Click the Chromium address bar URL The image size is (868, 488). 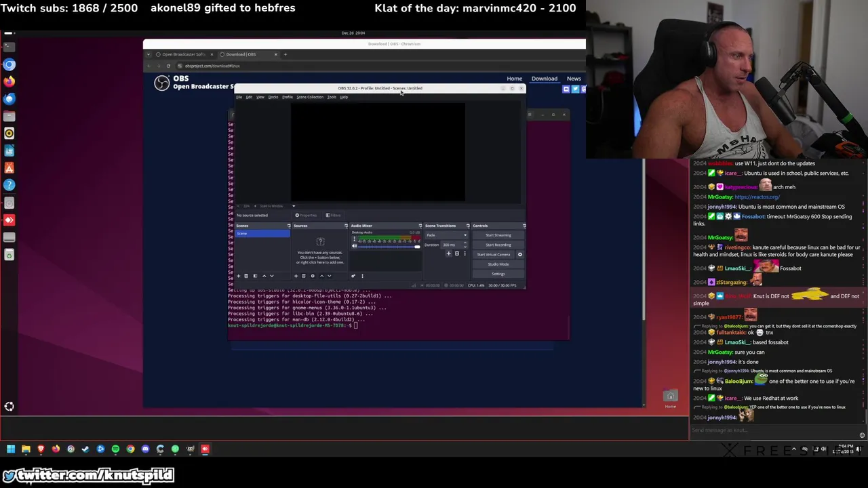pos(212,66)
